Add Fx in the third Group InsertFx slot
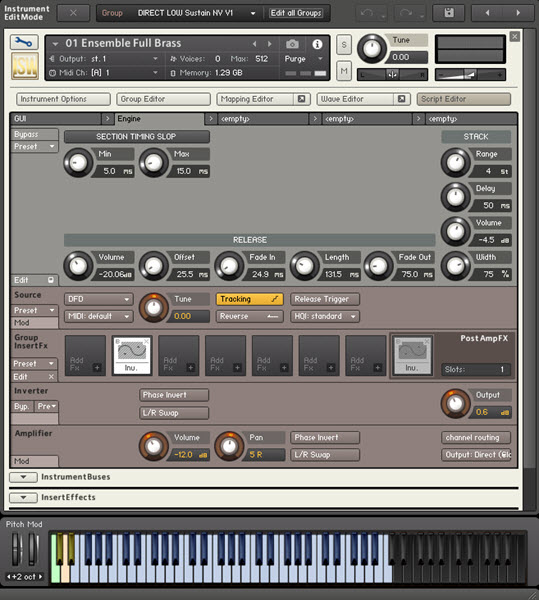 coord(179,355)
